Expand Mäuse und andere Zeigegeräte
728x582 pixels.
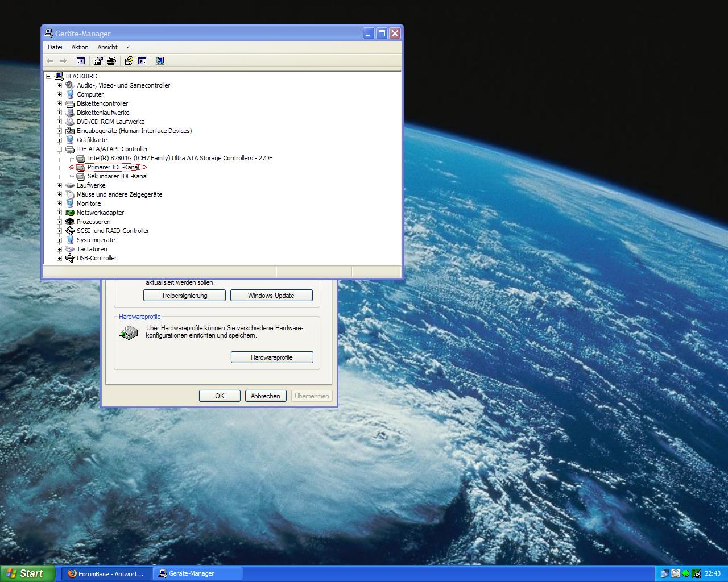tap(59, 194)
